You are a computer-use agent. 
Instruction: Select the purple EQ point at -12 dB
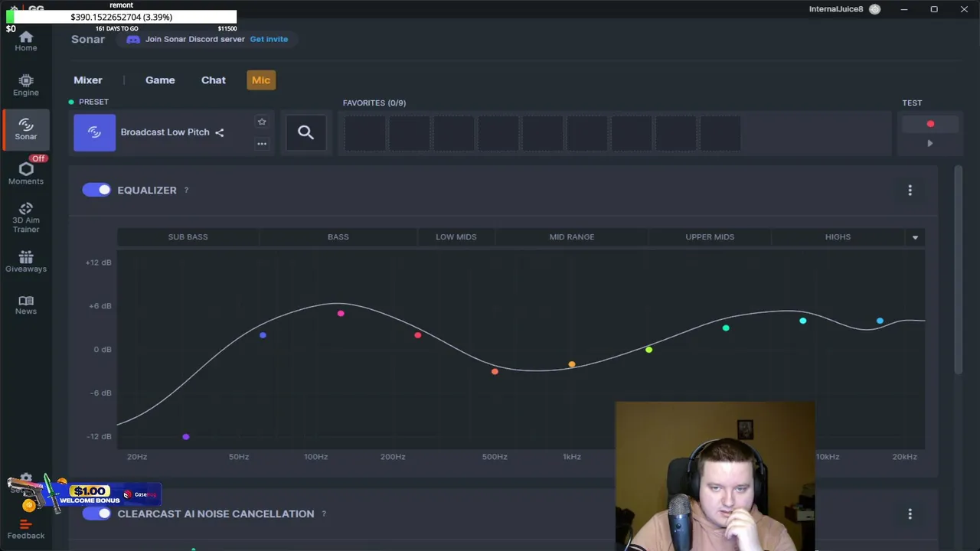[186, 437]
